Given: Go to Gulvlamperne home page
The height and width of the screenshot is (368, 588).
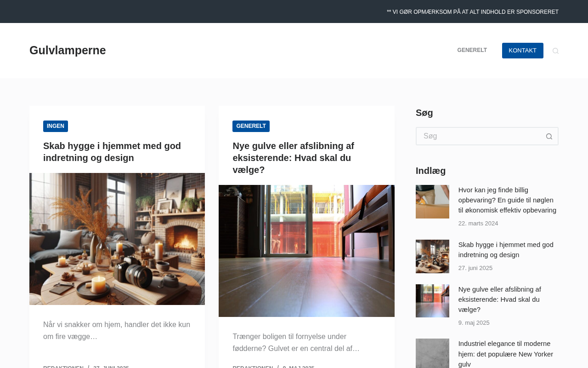Looking at the screenshot, I should click(68, 50).
